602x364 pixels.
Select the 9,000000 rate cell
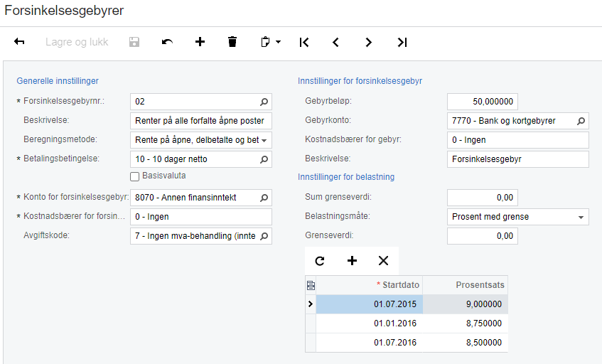click(x=466, y=304)
